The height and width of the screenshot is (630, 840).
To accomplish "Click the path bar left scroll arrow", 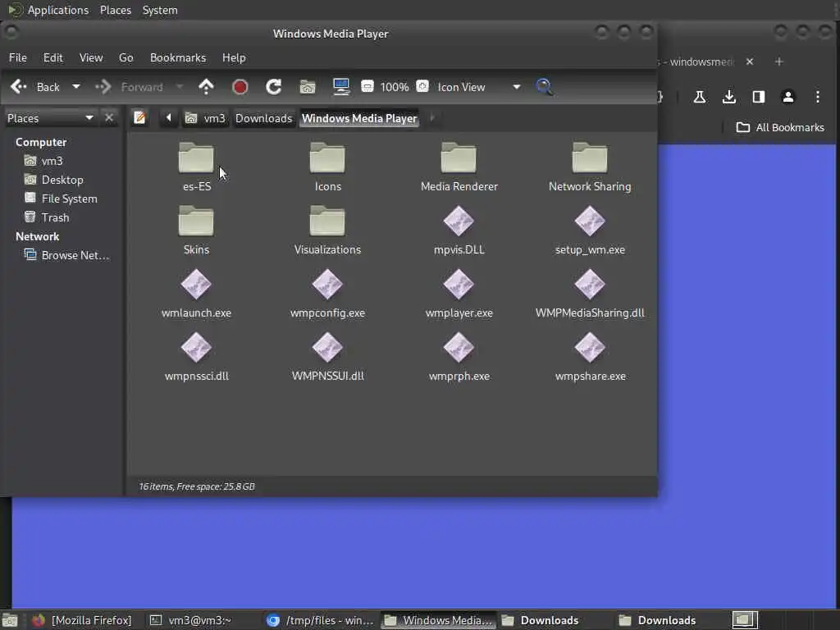I will coord(168,118).
